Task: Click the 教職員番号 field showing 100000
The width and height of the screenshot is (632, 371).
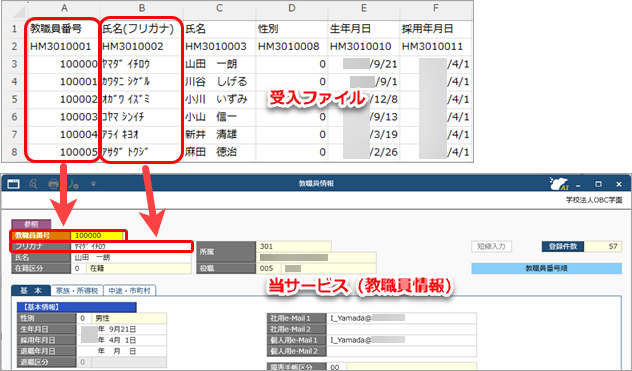Action: click(97, 236)
